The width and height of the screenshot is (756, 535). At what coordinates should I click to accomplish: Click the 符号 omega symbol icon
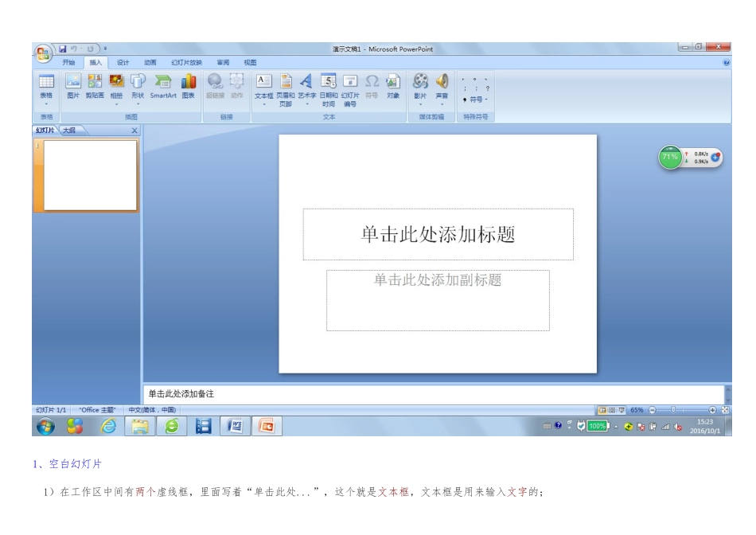(x=372, y=81)
